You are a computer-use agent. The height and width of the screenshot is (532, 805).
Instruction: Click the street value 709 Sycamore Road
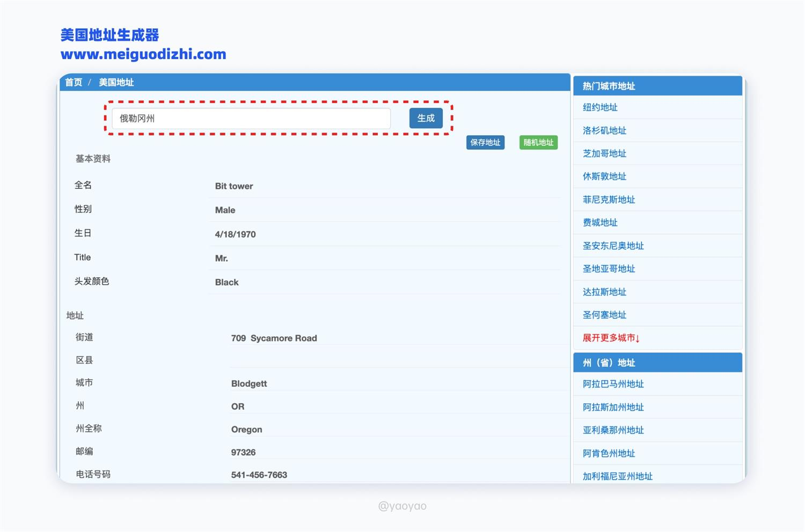(x=274, y=338)
